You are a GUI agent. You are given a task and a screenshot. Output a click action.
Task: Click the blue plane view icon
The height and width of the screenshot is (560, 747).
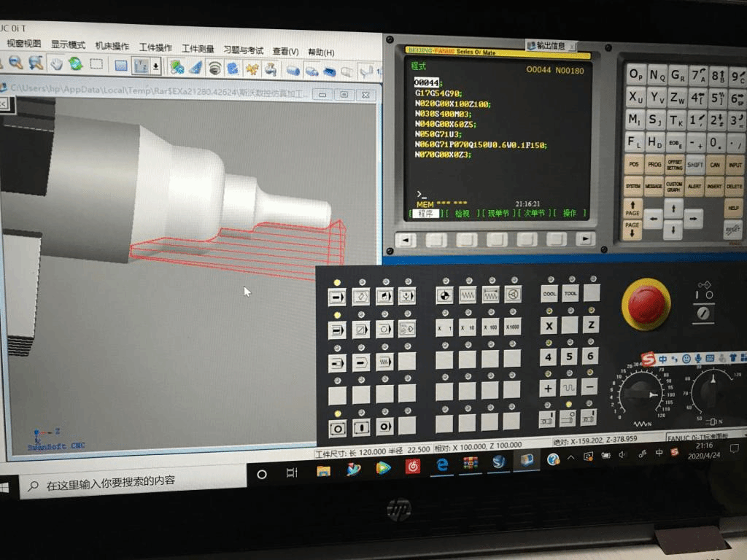pyautogui.click(x=120, y=65)
